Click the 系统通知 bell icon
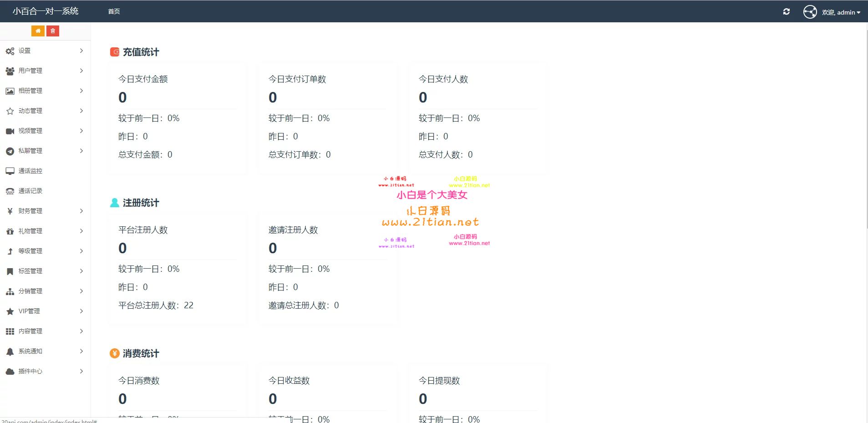This screenshot has height=423, width=868. pyautogui.click(x=10, y=352)
